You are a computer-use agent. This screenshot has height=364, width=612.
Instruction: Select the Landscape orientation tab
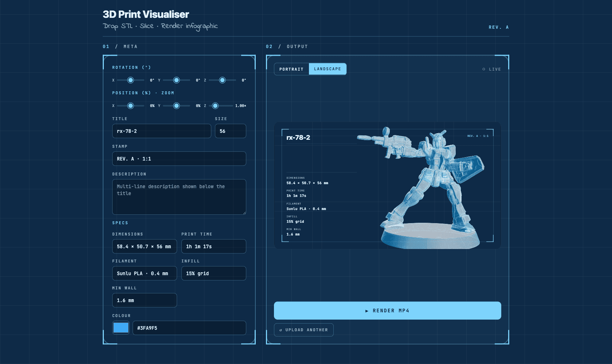pos(327,69)
